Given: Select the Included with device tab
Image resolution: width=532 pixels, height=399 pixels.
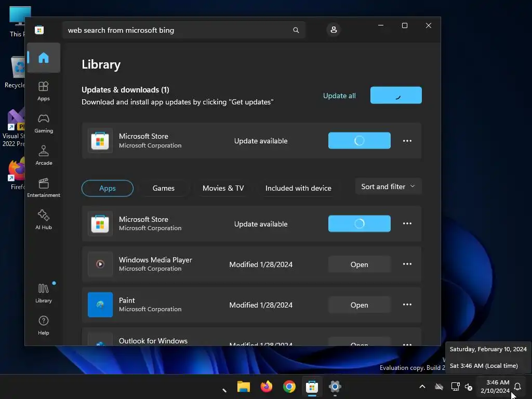Looking at the screenshot, I should click(298, 188).
